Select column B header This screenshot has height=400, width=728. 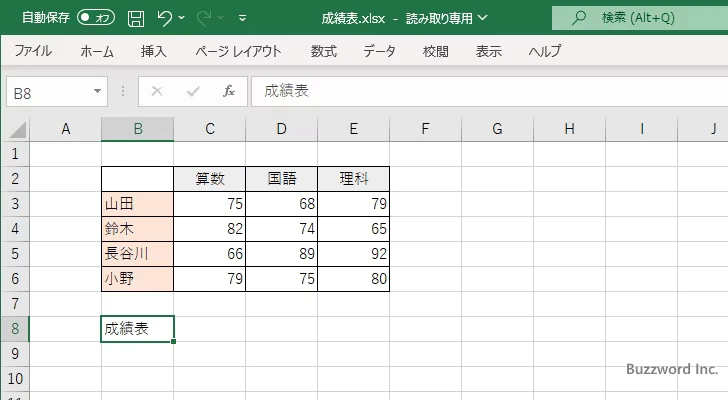click(137, 129)
